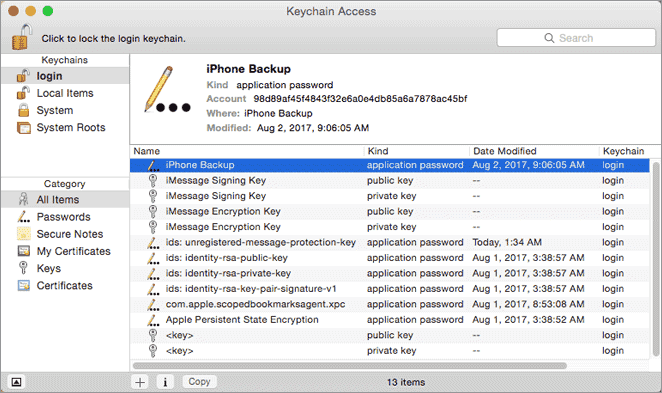Image resolution: width=662 pixels, height=393 pixels.
Task: Click the vertical scrollbar of item list
Action: point(656,259)
